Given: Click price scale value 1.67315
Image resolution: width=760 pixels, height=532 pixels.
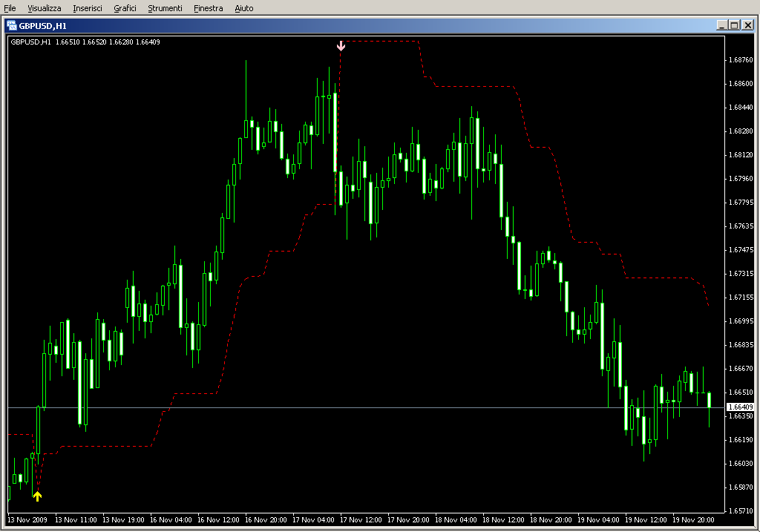Looking at the screenshot, I should coord(741,273).
